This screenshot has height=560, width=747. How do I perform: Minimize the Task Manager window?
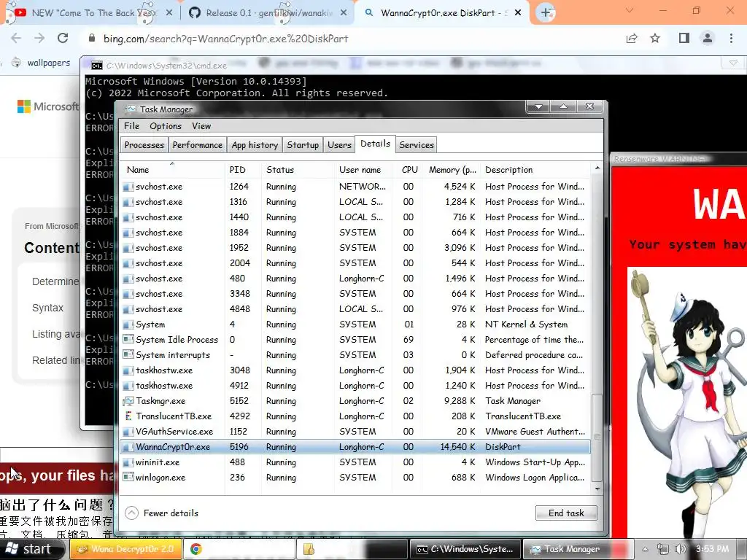[x=538, y=106]
